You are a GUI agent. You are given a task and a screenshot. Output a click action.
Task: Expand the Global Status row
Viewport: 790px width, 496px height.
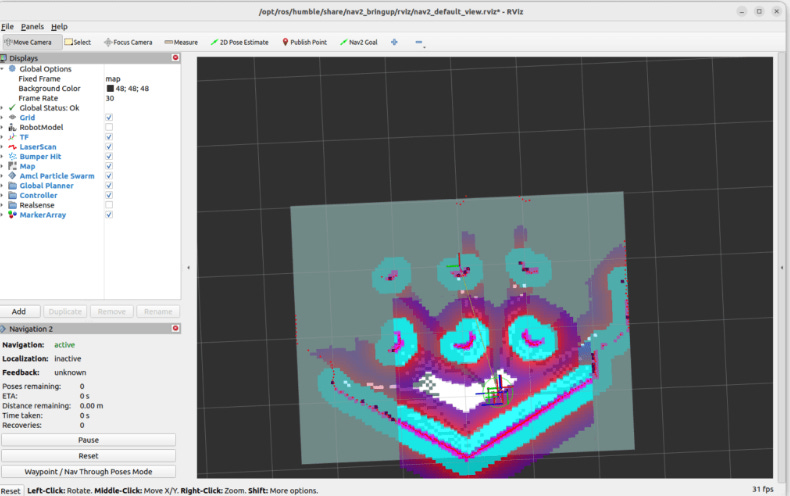coord(2,108)
